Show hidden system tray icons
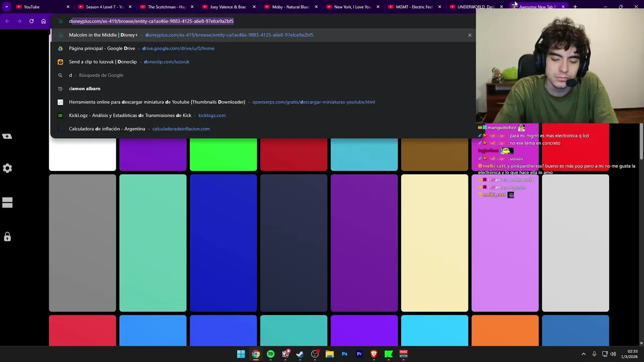This screenshot has width=644, height=362. coord(584,354)
